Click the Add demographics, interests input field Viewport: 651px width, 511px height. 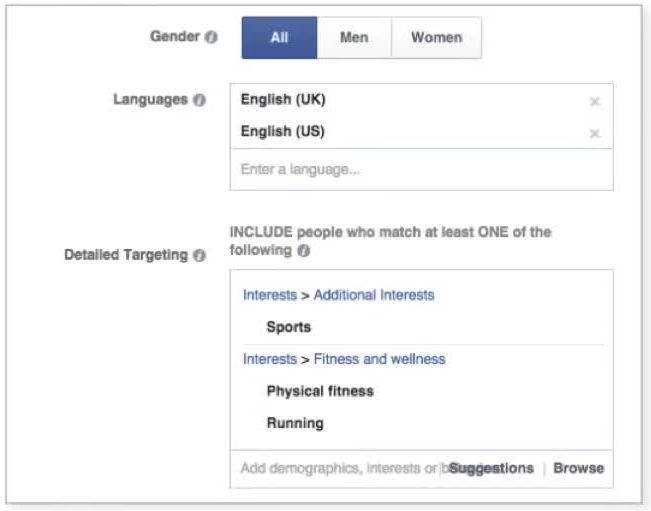tap(338, 468)
